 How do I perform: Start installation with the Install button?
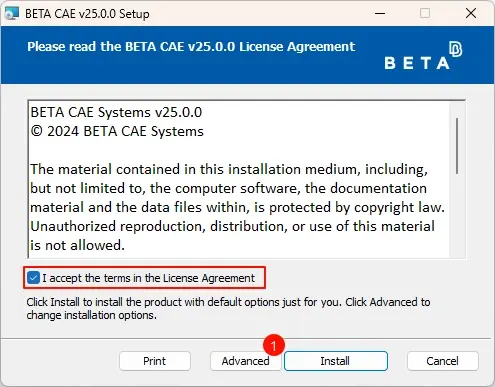pos(336,361)
